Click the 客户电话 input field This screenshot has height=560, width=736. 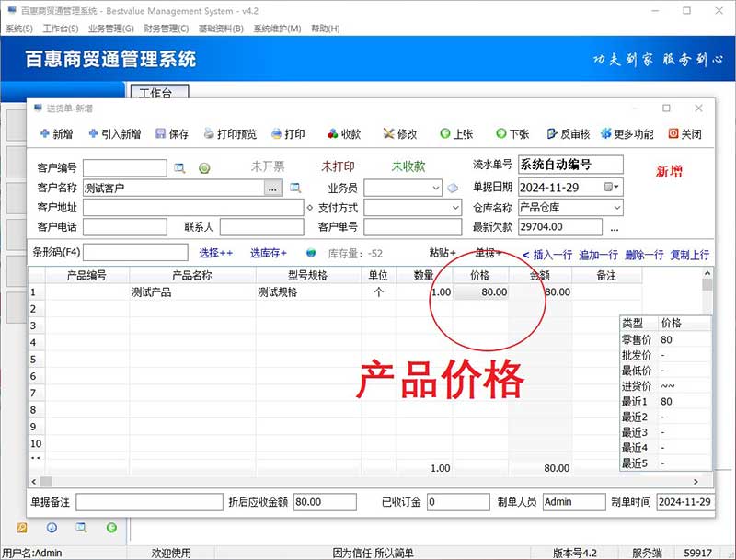click(x=125, y=227)
